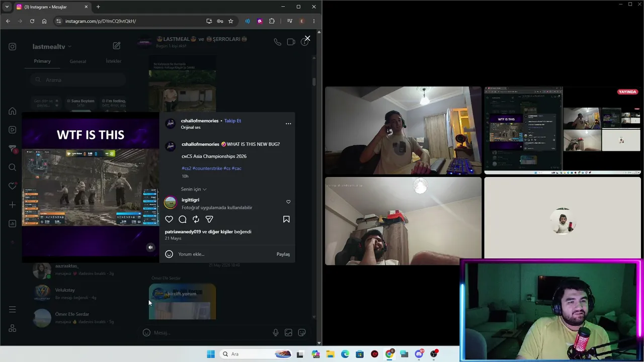Like the cshallofmemories post with the heart icon
Image resolution: width=644 pixels, height=362 pixels.
point(169,219)
